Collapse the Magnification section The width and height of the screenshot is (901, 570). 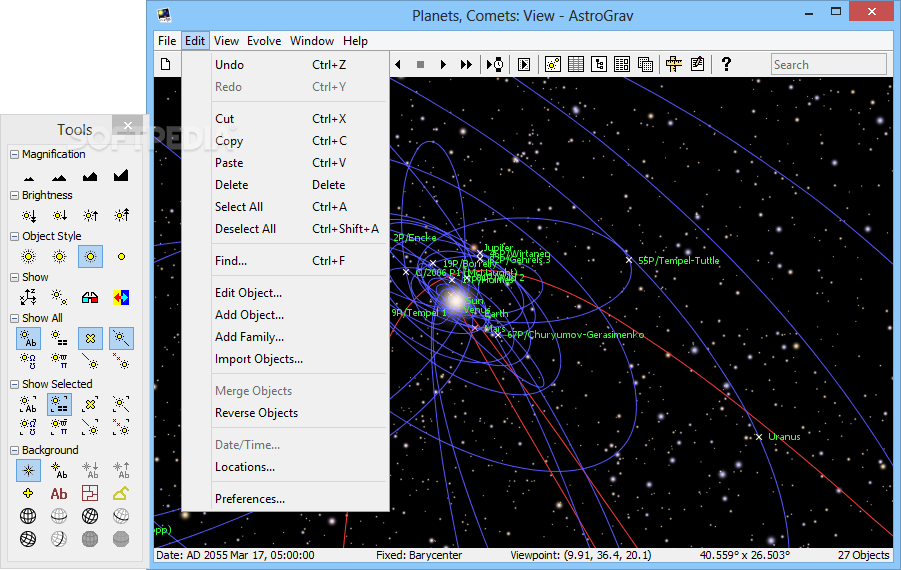(x=14, y=155)
